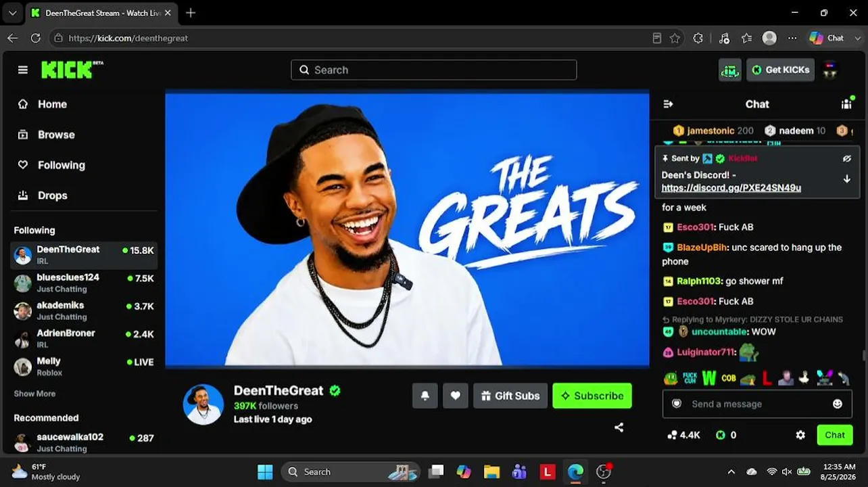Open Melly channel from sidebar
This screenshot has width=868, height=487.
click(x=84, y=367)
